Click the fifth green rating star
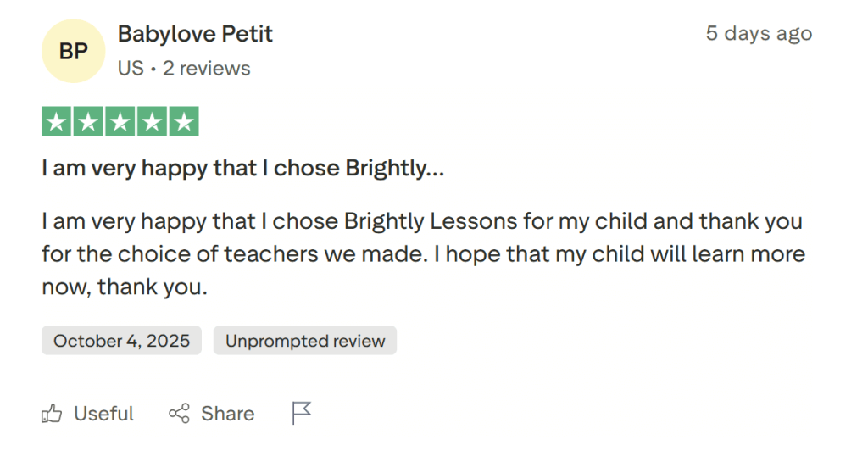Image resolution: width=868 pixels, height=462 pixels. coord(183,122)
